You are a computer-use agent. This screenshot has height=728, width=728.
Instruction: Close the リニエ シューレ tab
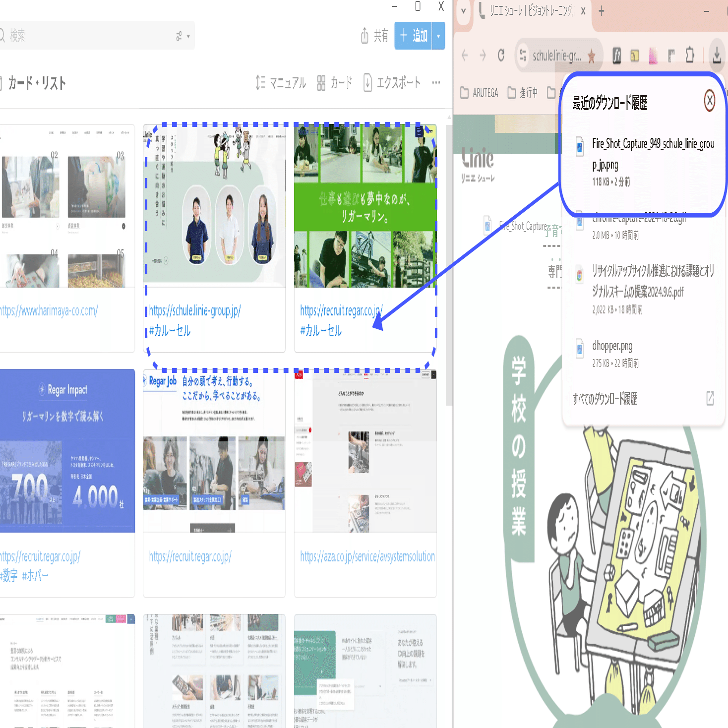pos(583,10)
